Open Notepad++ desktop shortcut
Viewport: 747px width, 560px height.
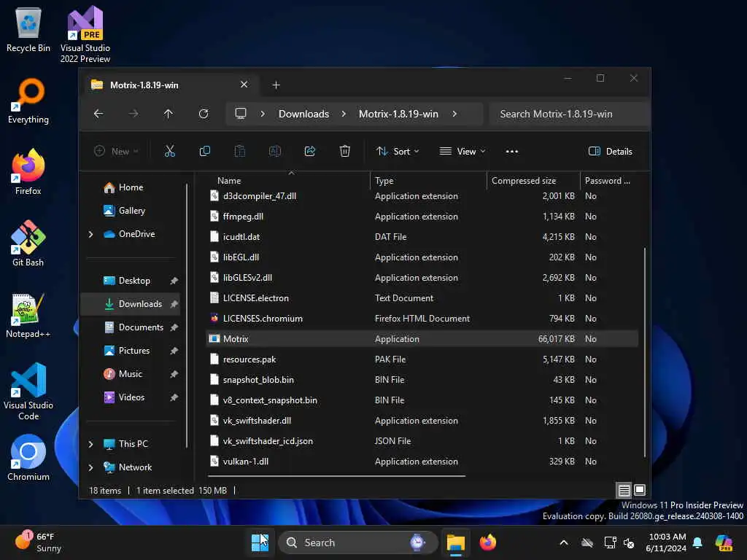click(28, 315)
